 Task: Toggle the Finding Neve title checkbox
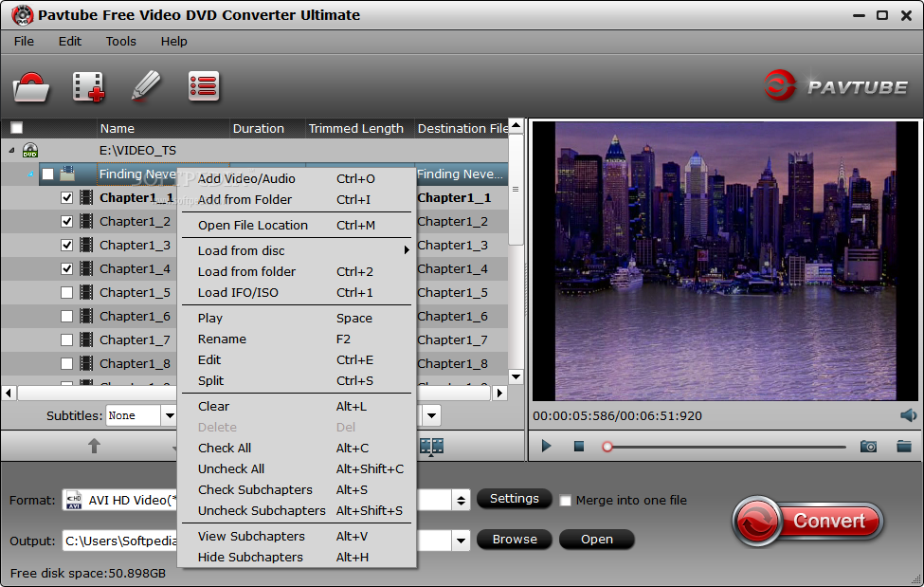click(x=47, y=174)
